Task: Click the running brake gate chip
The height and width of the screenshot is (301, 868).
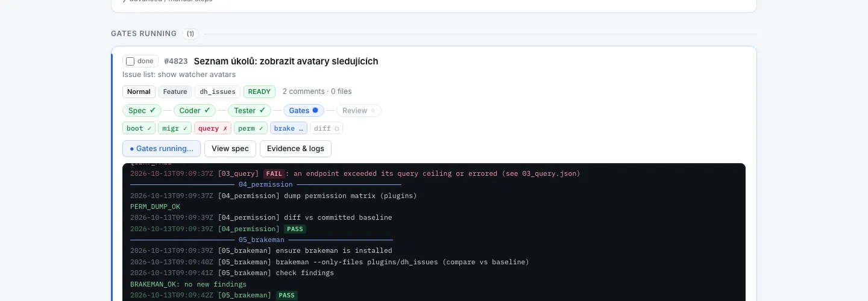Action: pyautogui.click(x=289, y=128)
